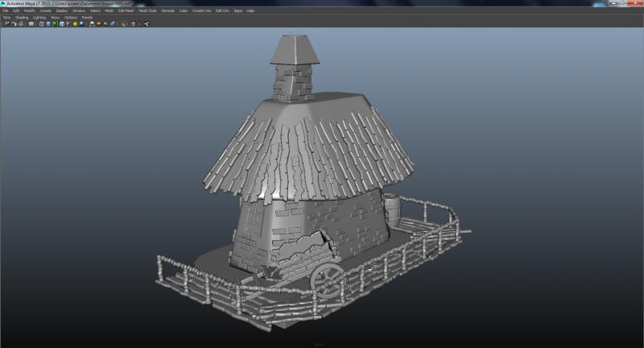Toggle the Isolate Select icon
This screenshot has width=644, height=348.
123,24
